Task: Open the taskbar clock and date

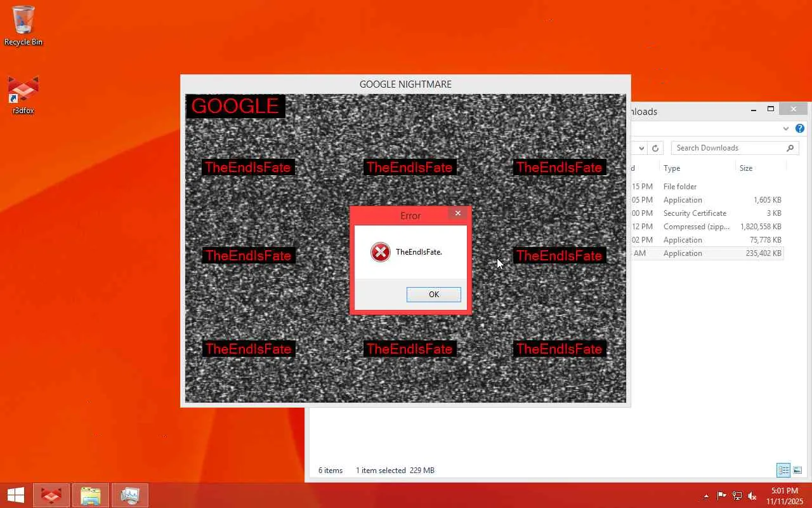Action: coord(785,496)
